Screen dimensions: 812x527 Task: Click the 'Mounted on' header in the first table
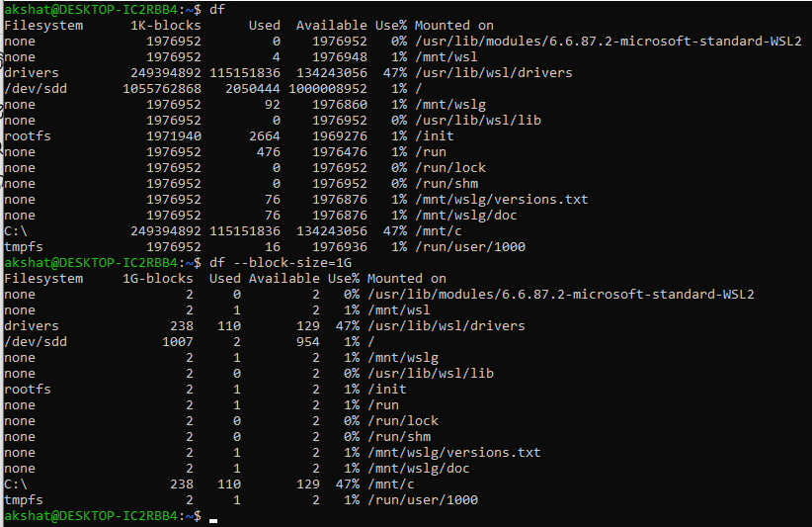coord(454,26)
